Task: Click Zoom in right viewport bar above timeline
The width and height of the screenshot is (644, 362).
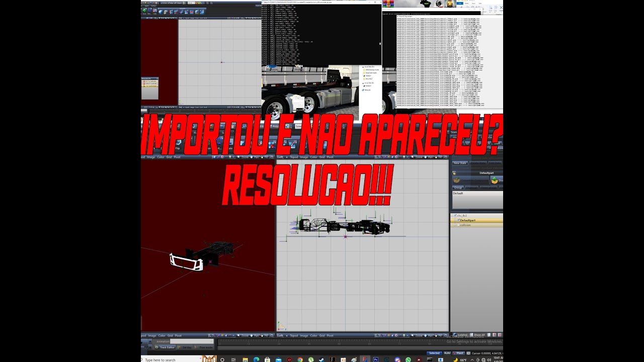Action: (417, 335)
